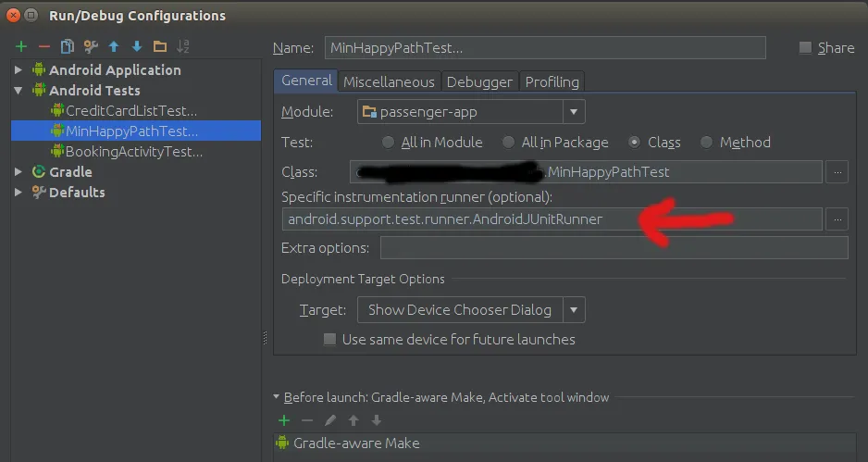This screenshot has width=868, height=462.
Task: Expand the Defaults node
Action: [x=19, y=193]
